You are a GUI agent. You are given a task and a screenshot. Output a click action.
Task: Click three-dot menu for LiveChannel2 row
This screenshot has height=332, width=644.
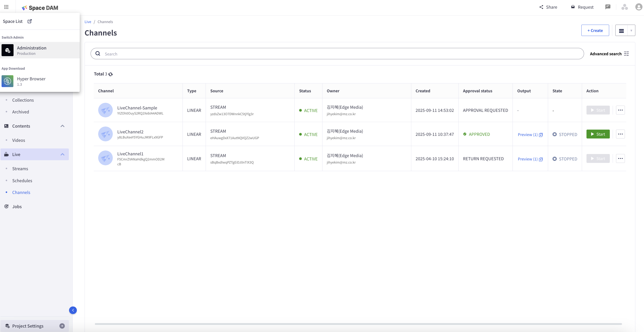click(620, 134)
